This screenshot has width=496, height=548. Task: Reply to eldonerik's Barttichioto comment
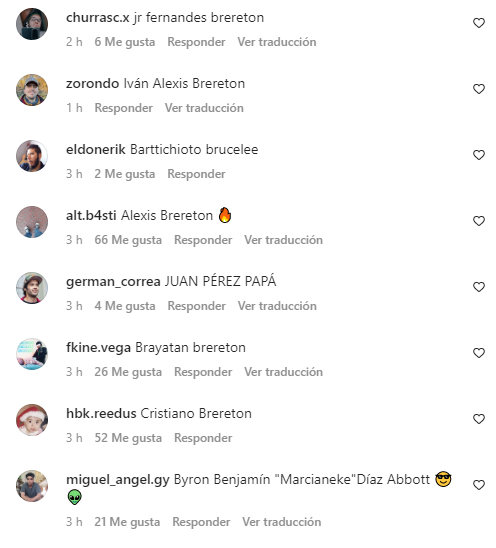click(x=196, y=174)
